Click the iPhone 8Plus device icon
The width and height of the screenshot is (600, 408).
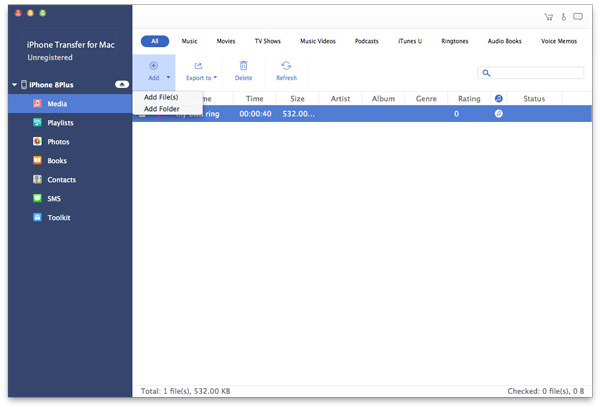point(24,85)
